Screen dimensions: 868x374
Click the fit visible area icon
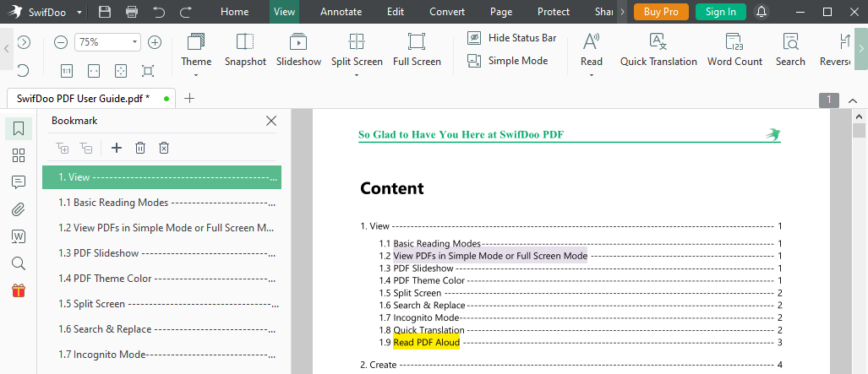point(147,71)
